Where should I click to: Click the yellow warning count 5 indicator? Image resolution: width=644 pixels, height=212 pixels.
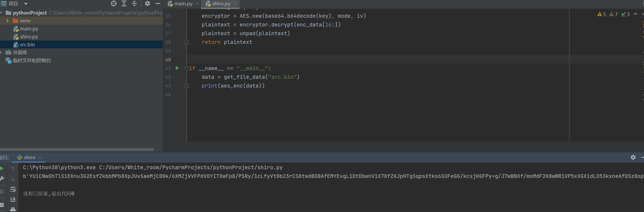point(602,14)
